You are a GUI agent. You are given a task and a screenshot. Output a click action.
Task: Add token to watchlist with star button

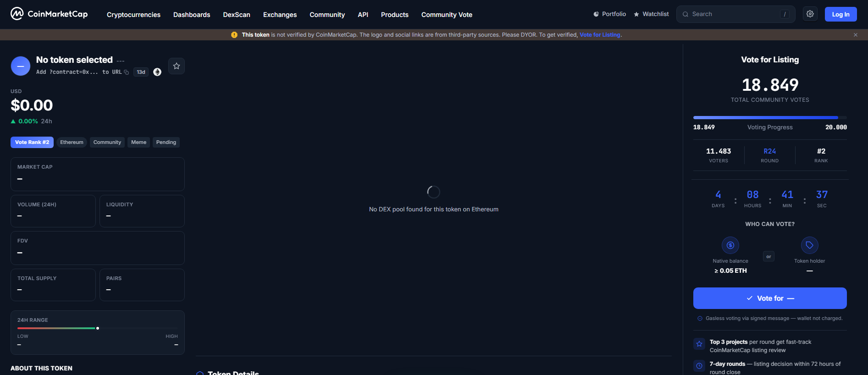(177, 66)
